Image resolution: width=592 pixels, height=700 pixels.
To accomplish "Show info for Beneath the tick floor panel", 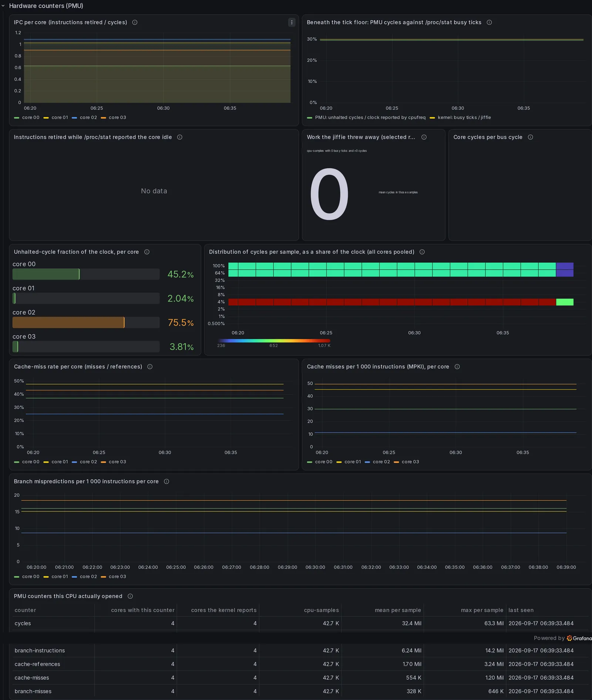I will (x=489, y=23).
